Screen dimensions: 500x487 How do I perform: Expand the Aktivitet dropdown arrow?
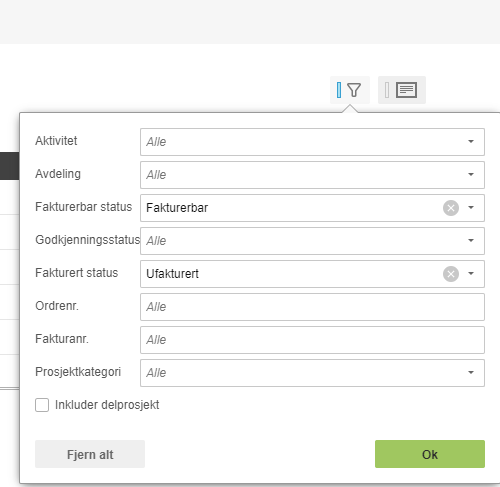click(x=471, y=142)
